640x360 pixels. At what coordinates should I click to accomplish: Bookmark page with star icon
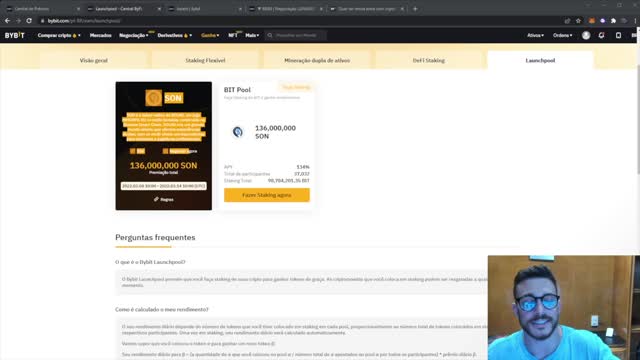578,21
